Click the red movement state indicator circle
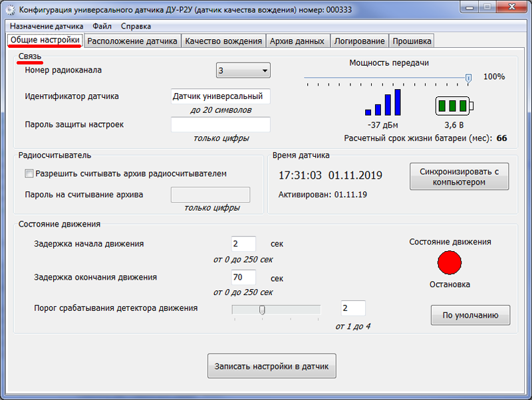 point(450,262)
